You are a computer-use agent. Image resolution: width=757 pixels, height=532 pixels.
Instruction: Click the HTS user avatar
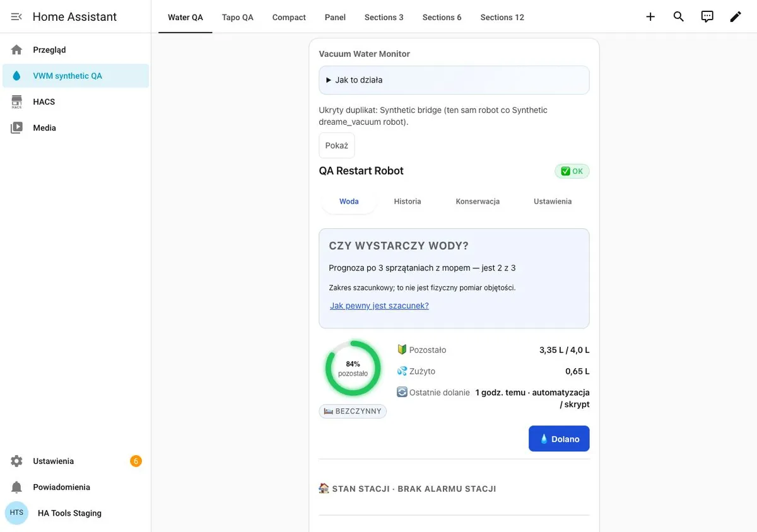point(16,513)
